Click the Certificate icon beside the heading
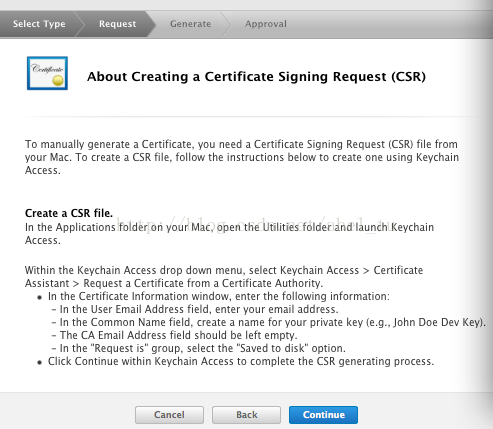493x429 pixels. [47, 73]
